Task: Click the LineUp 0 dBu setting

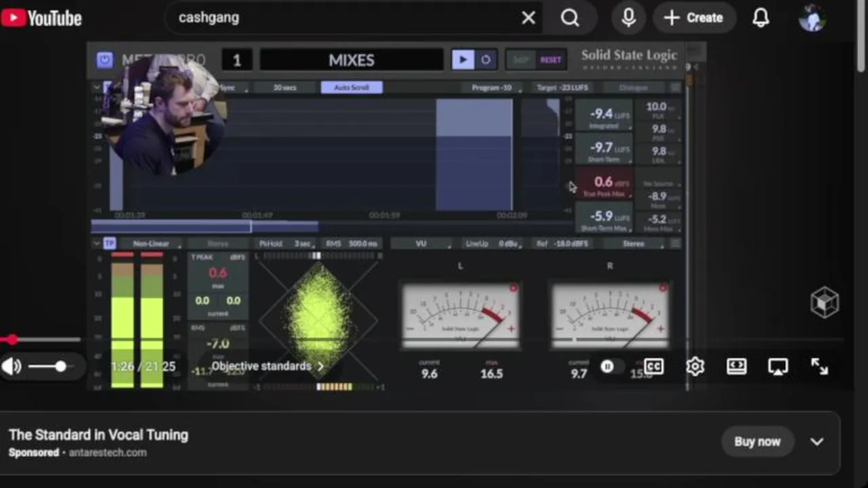Action: [x=493, y=243]
